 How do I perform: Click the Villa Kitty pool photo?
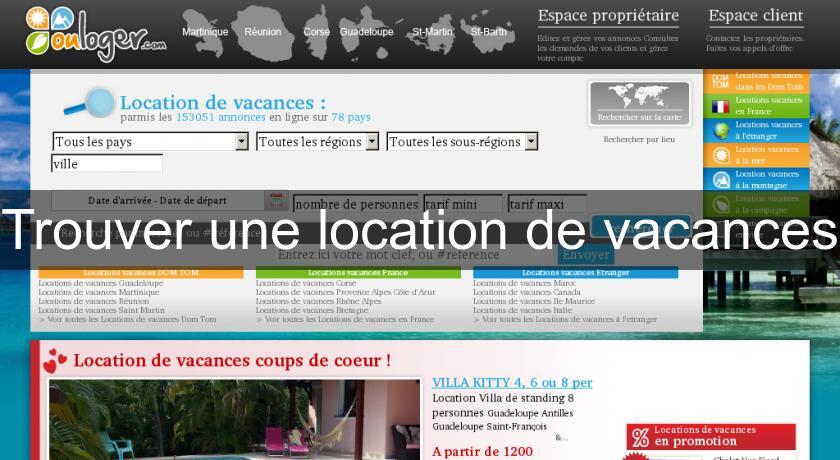(235, 420)
